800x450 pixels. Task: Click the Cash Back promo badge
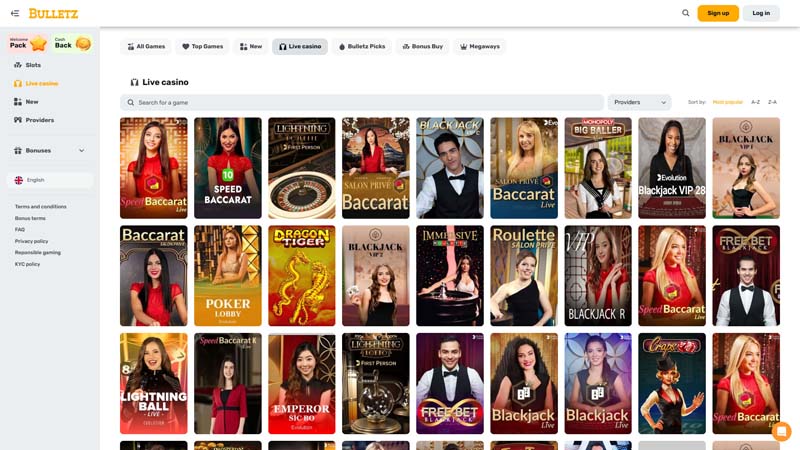click(x=73, y=43)
